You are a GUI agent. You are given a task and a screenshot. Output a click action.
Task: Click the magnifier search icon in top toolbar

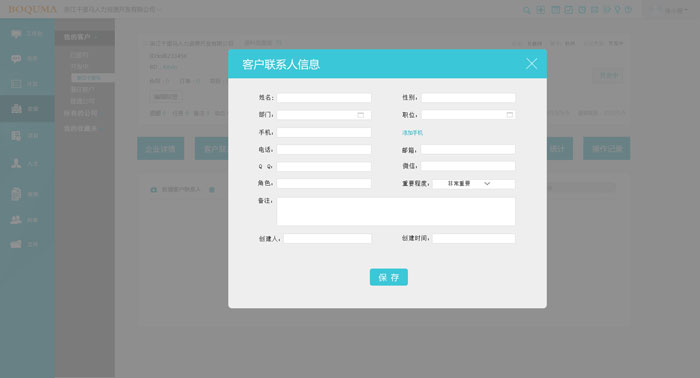[x=527, y=10]
